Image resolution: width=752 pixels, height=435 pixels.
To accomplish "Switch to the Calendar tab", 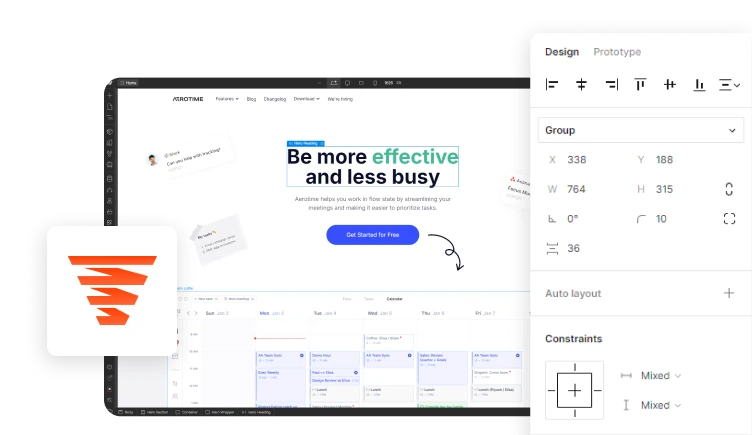I will 395,299.
